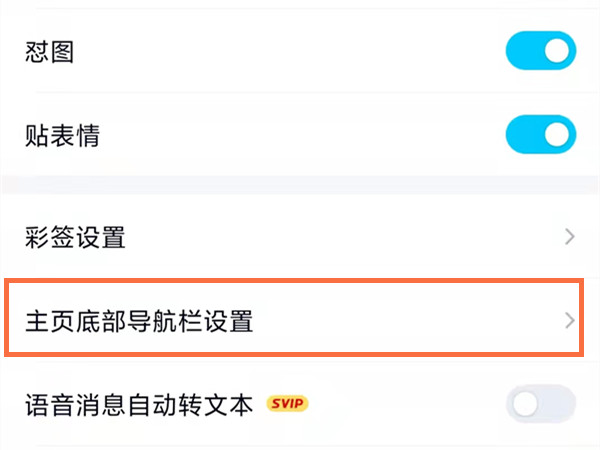Open the 彩签设置 menu entry
Viewport: 600px width, 450px height.
click(75, 238)
